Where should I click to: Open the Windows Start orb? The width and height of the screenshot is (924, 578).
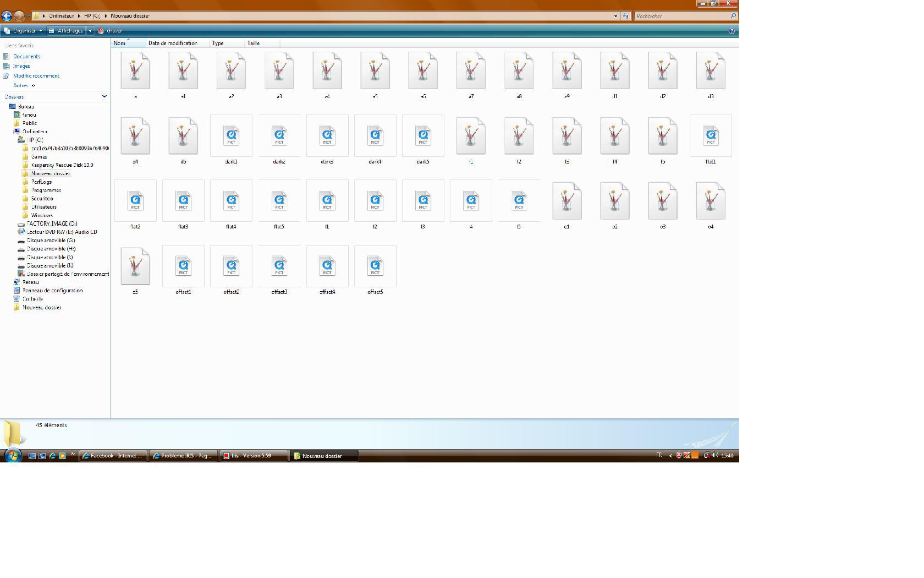click(x=12, y=455)
